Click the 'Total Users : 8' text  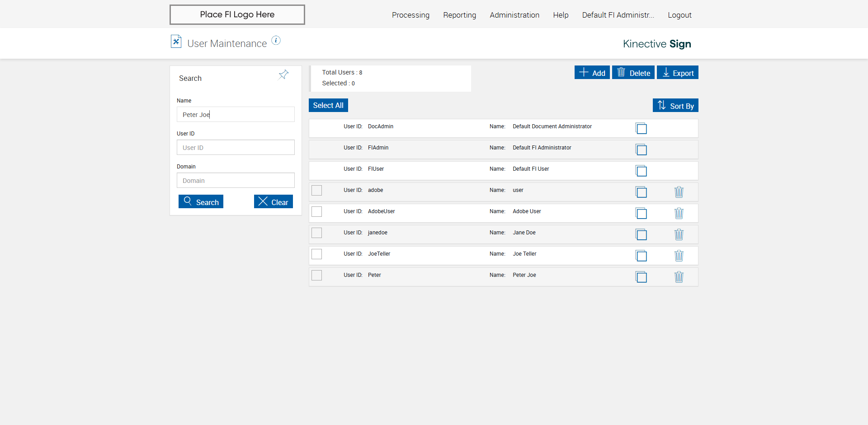click(x=342, y=72)
